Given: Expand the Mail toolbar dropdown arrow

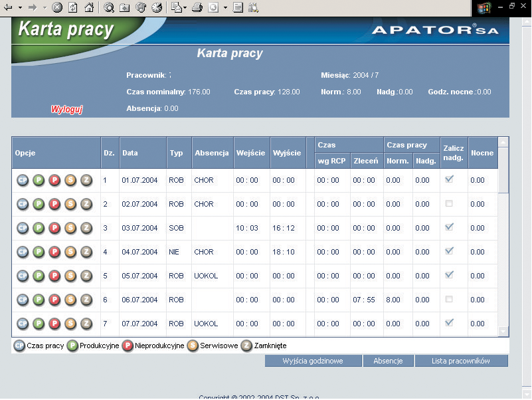Looking at the screenshot, I should click(185, 8).
